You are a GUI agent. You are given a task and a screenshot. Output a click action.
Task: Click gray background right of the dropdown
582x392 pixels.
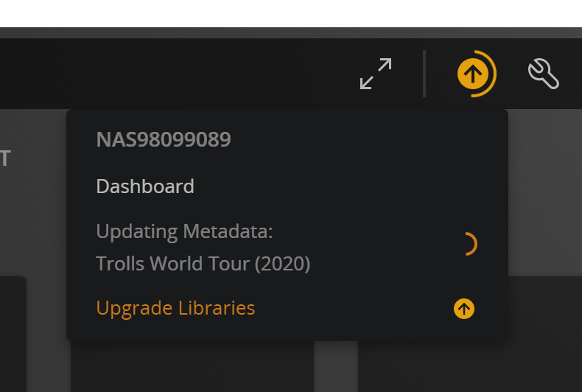pyautogui.click(x=545, y=192)
